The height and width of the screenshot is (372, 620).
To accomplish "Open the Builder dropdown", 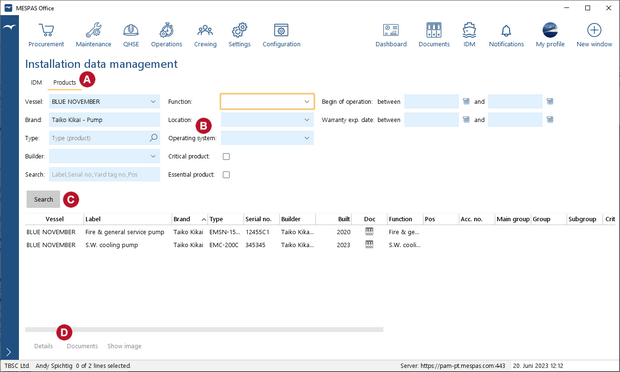I will pyautogui.click(x=104, y=156).
